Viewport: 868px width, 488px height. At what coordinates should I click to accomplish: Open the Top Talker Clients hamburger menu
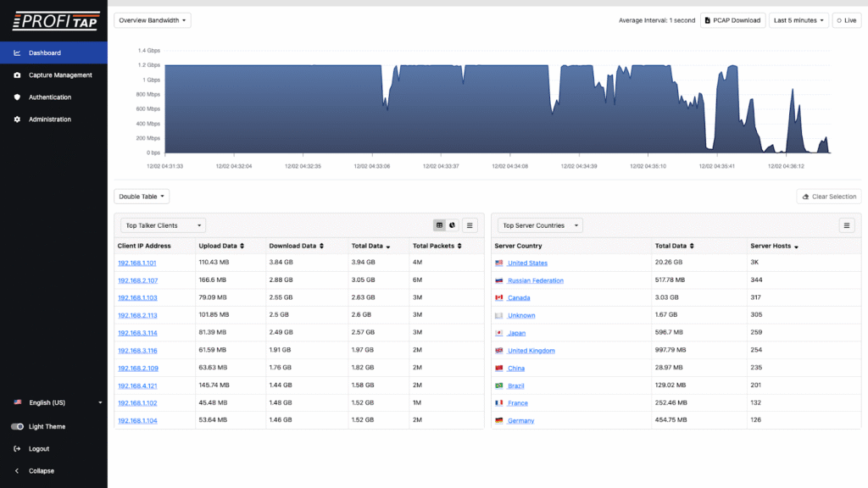pyautogui.click(x=470, y=225)
